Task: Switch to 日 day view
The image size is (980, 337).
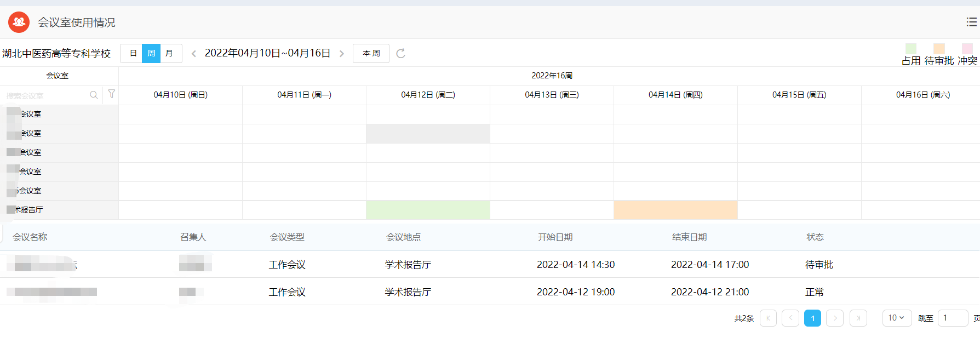Action: (x=133, y=53)
